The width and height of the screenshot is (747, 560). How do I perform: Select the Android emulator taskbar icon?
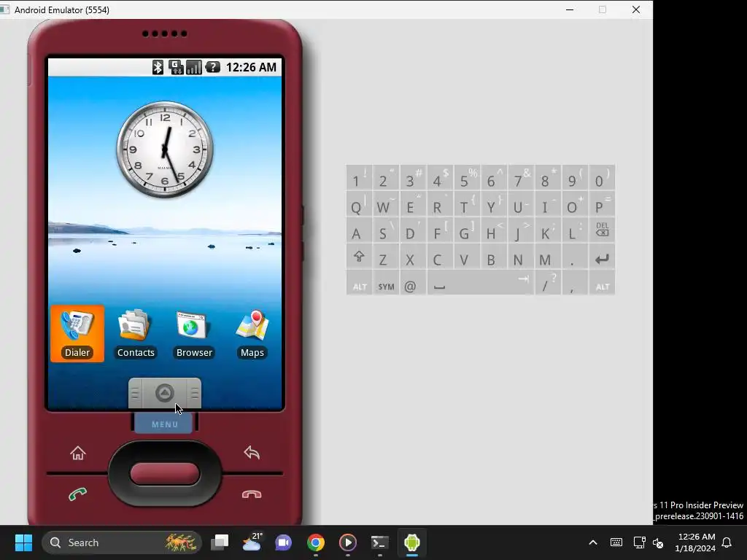click(x=412, y=542)
